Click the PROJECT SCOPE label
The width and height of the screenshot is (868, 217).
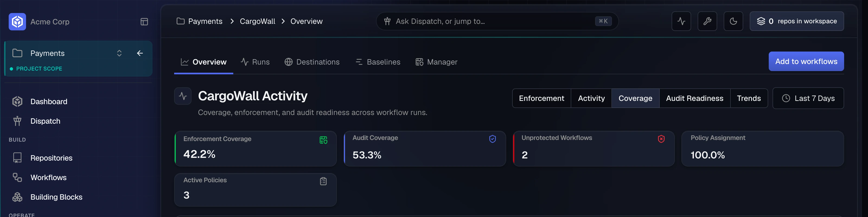tap(39, 69)
